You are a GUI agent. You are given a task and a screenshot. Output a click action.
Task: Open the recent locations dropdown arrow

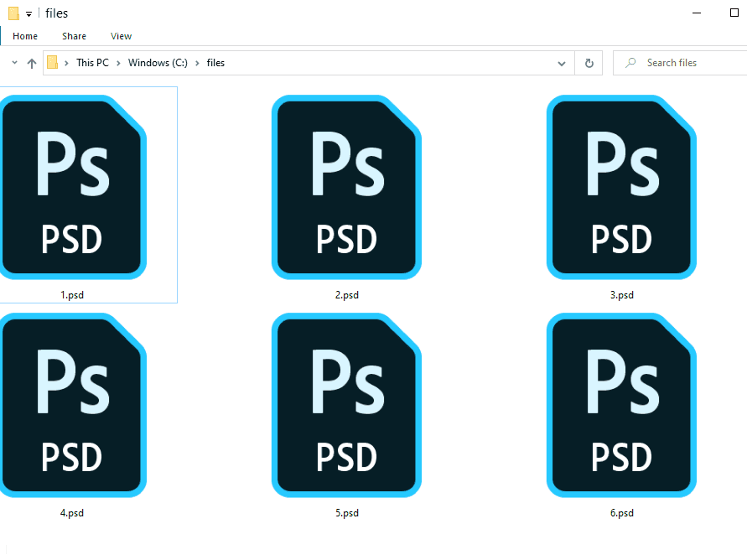14,62
